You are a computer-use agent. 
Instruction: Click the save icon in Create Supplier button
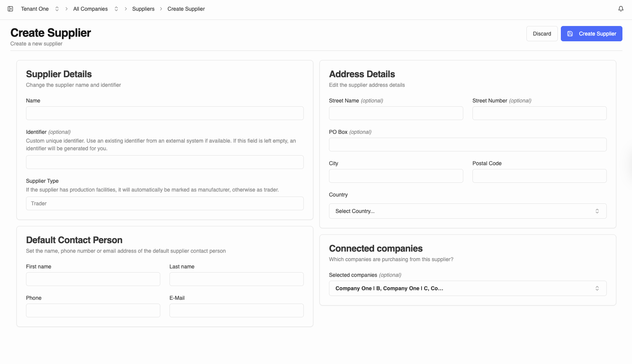click(x=570, y=34)
